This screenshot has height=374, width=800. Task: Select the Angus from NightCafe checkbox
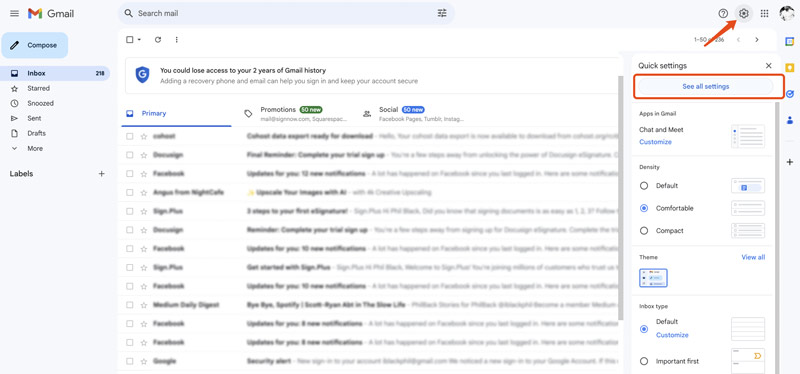130,192
